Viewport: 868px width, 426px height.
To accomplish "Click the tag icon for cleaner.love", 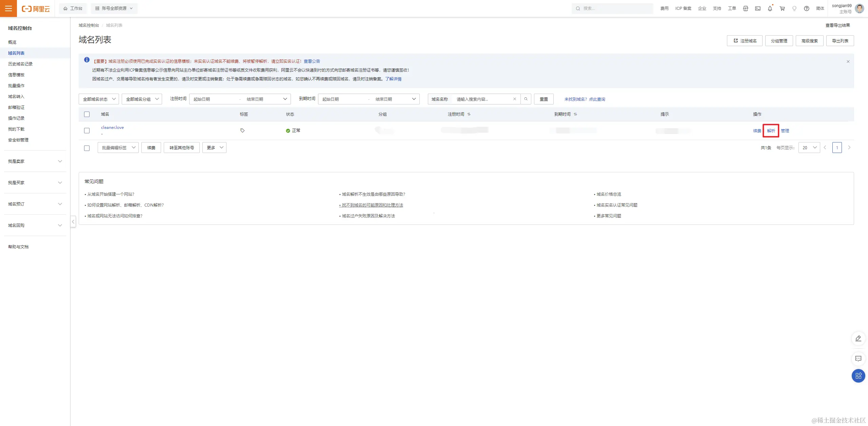I will (242, 131).
